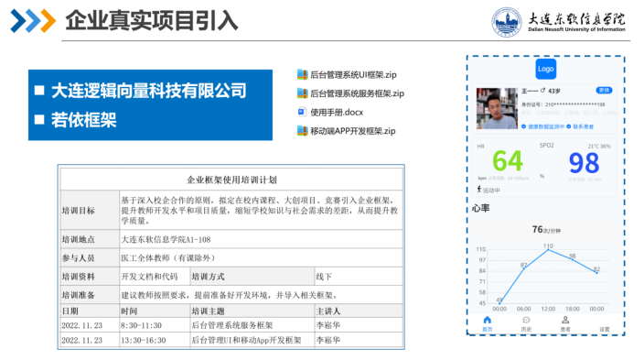The height and width of the screenshot is (360, 644).
Task: Click the green HR value 64
Action: coord(508,160)
